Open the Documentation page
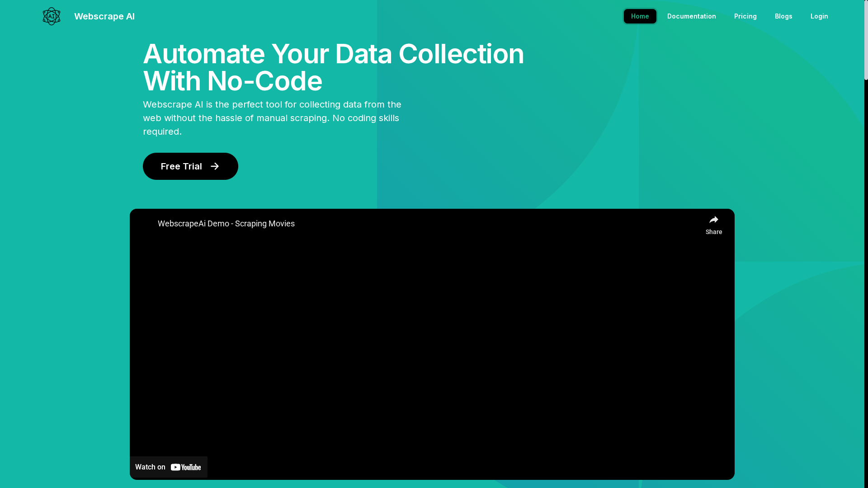This screenshot has height=488, width=868. click(692, 16)
